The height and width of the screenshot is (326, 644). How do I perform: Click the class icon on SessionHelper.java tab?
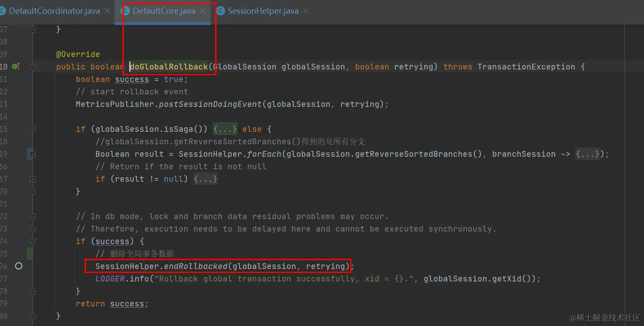coord(220,11)
